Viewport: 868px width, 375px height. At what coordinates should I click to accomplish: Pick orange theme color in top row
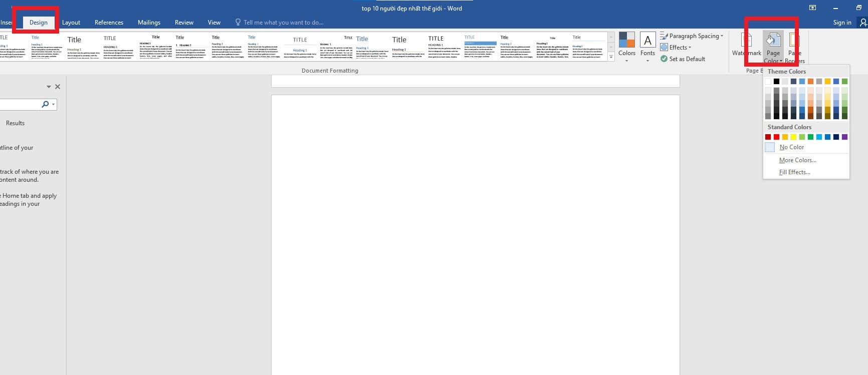point(810,81)
